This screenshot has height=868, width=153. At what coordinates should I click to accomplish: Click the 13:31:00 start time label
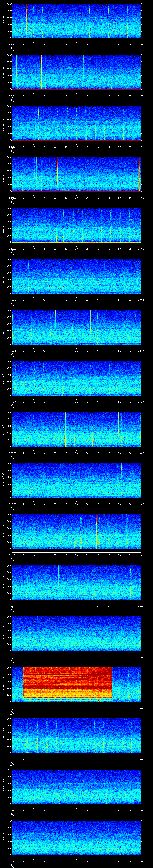click(x=12, y=44)
